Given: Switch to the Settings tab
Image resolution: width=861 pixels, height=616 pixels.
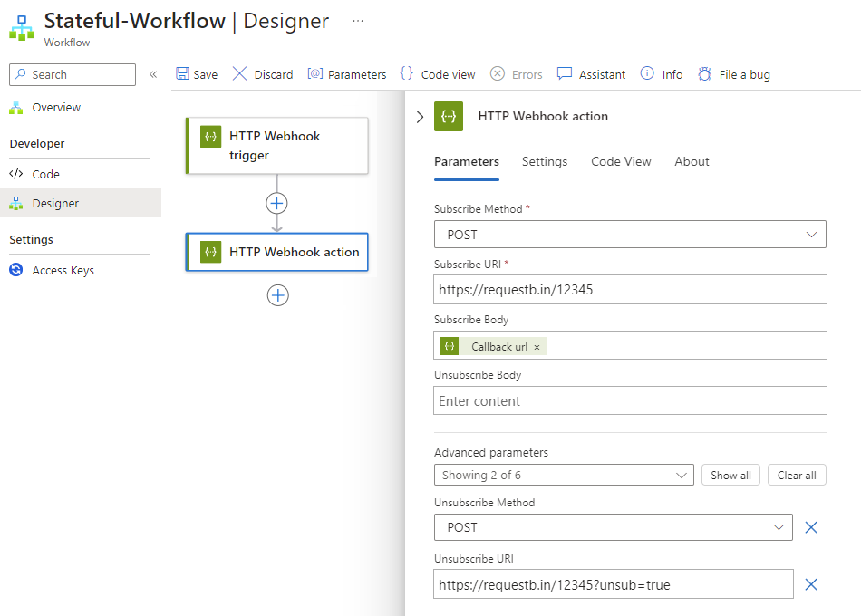Looking at the screenshot, I should 545,161.
